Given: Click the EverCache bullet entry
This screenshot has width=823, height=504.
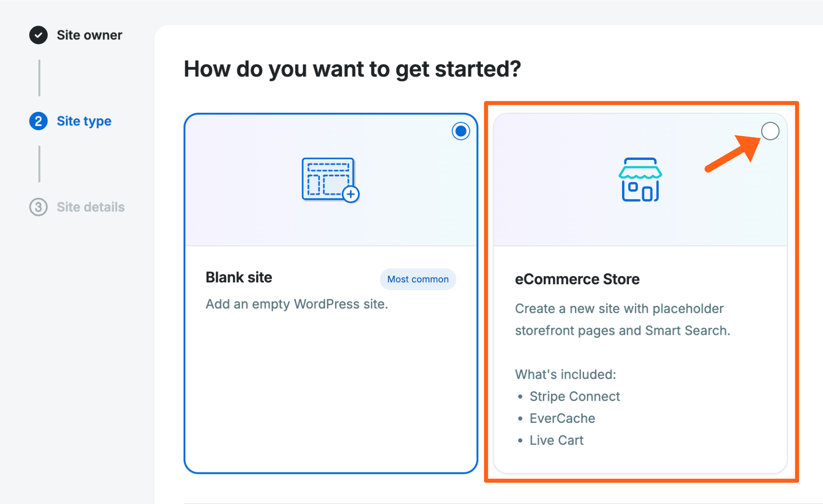Looking at the screenshot, I should [x=562, y=418].
